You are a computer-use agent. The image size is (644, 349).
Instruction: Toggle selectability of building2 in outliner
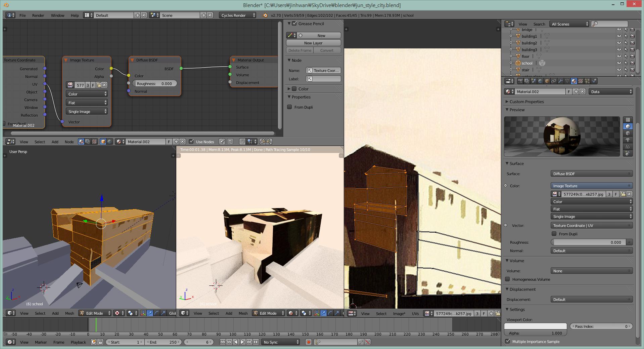[x=626, y=43]
